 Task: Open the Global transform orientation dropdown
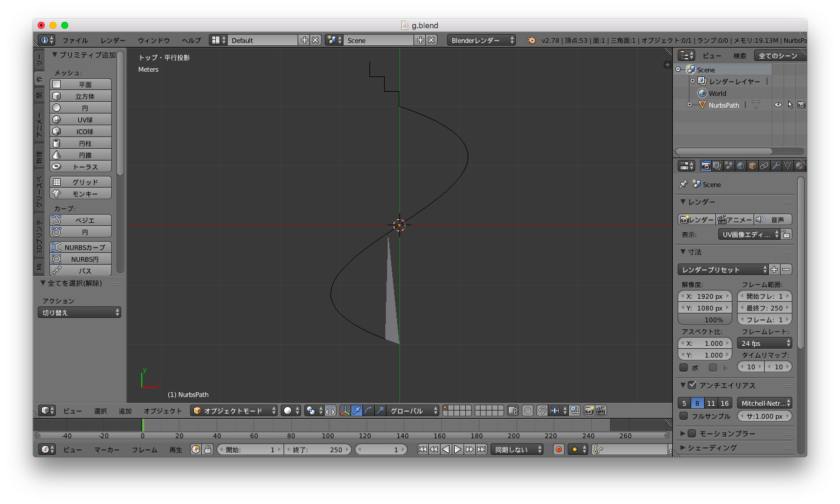pos(412,410)
